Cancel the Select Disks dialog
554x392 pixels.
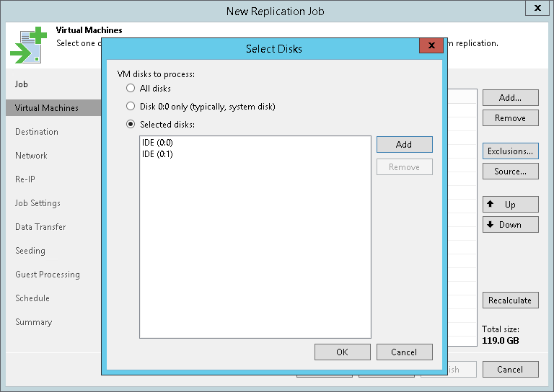[x=404, y=352]
